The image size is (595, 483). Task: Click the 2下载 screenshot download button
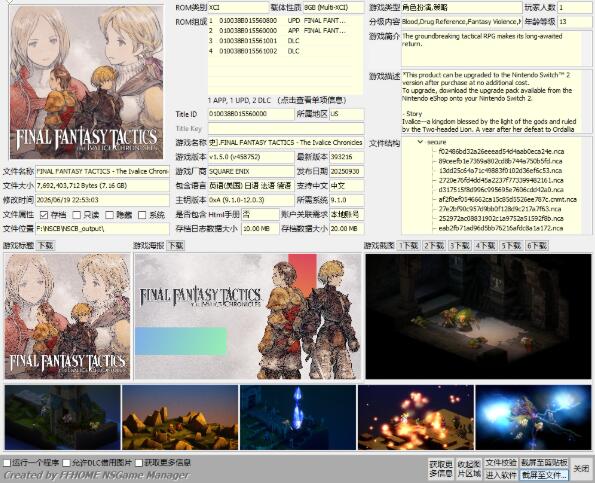coord(434,245)
